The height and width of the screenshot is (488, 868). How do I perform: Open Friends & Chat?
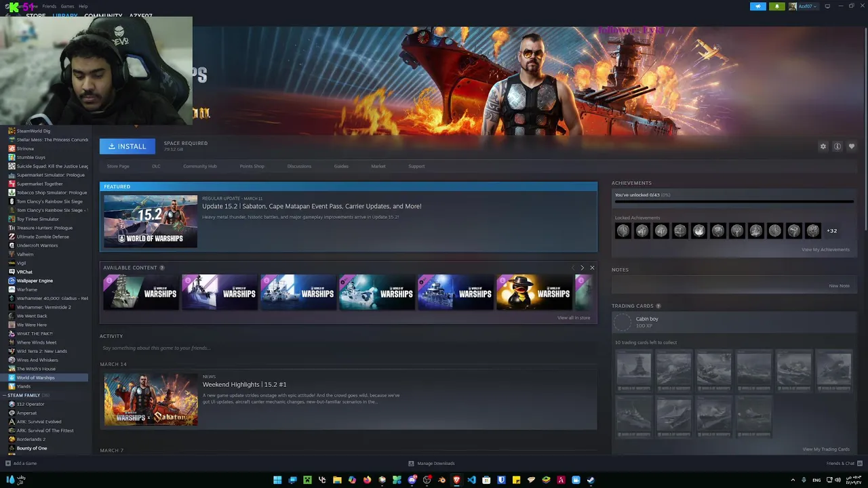pos(844,464)
